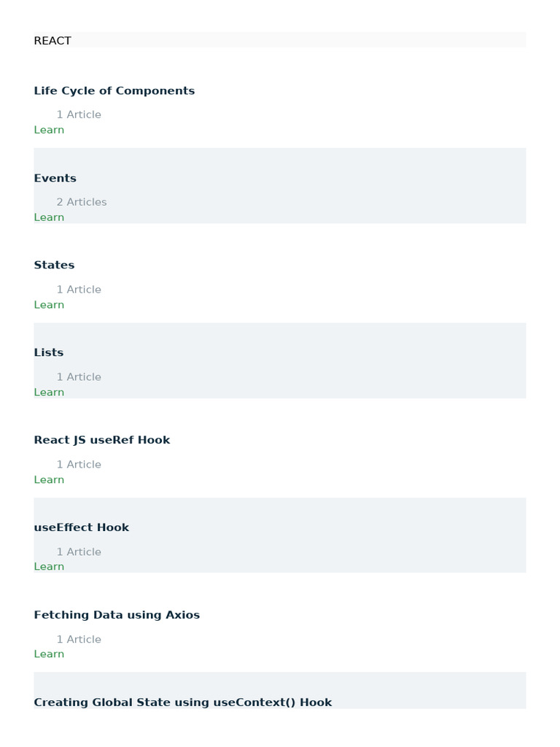This screenshot has width=560, height=747.
Task: Click the 2 Articles count under Events
Action: click(82, 202)
